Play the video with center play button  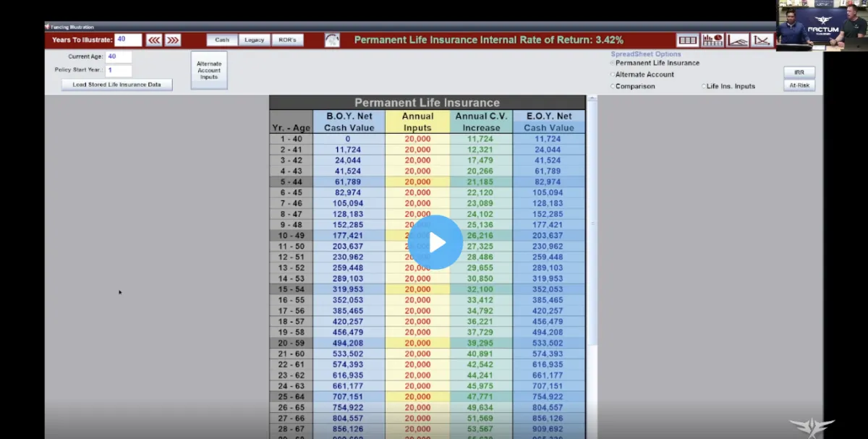pyautogui.click(x=435, y=242)
